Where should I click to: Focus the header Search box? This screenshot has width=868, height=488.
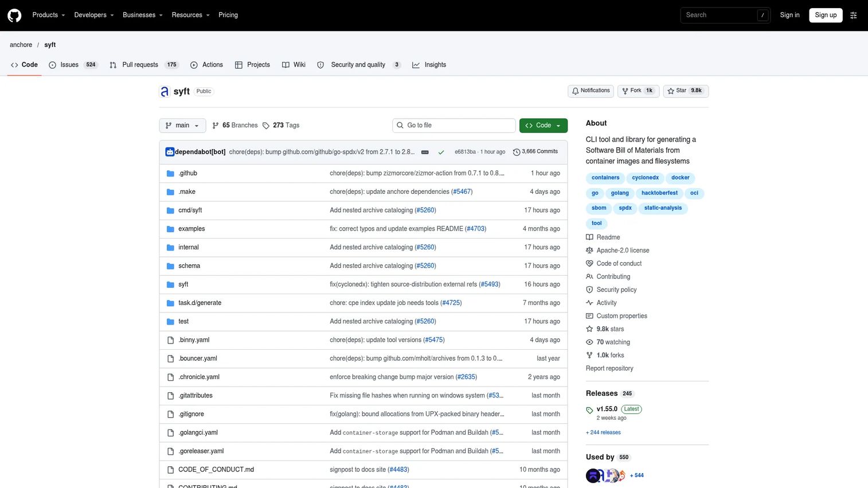725,15
